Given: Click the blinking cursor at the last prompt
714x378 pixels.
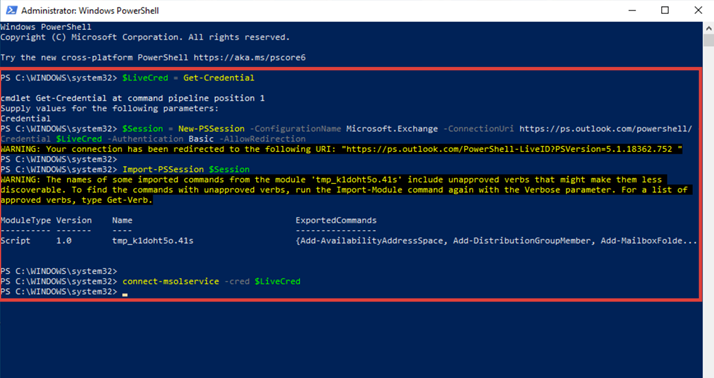Looking at the screenshot, I should click(x=125, y=294).
